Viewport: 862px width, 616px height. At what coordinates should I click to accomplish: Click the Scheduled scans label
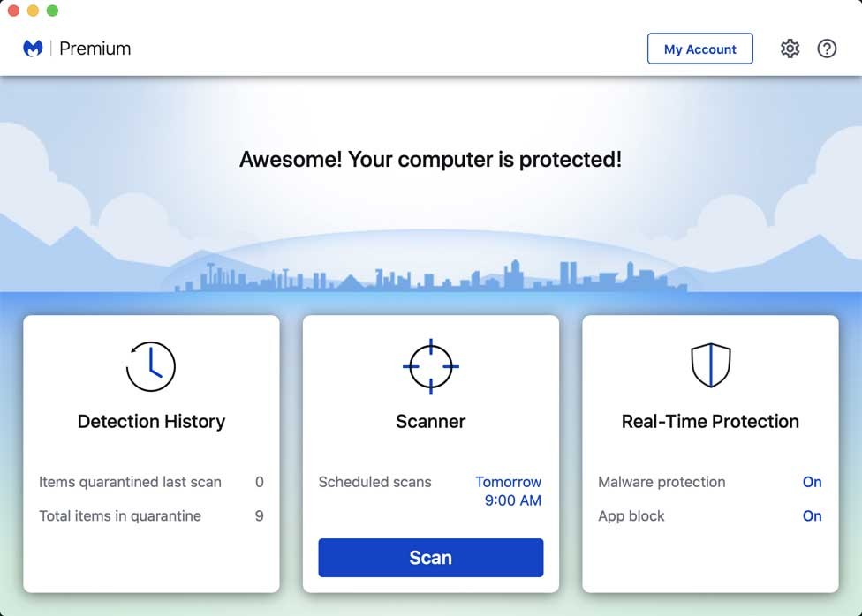point(374,482)
